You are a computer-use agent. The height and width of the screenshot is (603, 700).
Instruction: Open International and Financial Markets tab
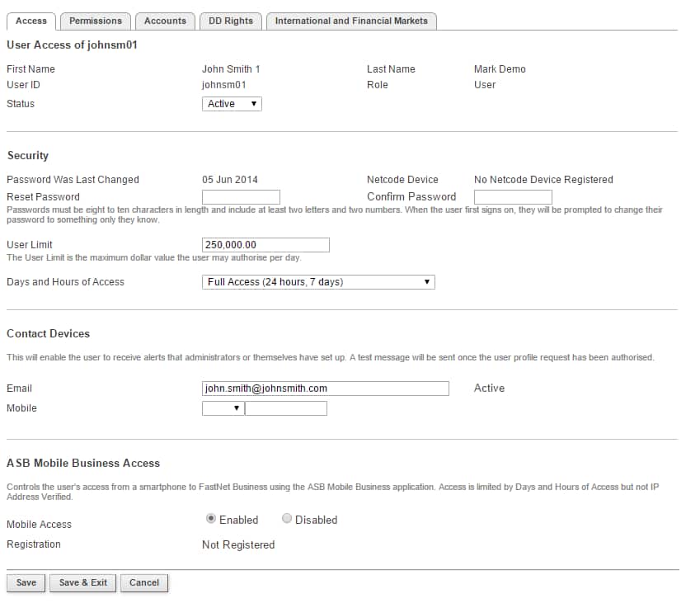(x=351, y=21)
